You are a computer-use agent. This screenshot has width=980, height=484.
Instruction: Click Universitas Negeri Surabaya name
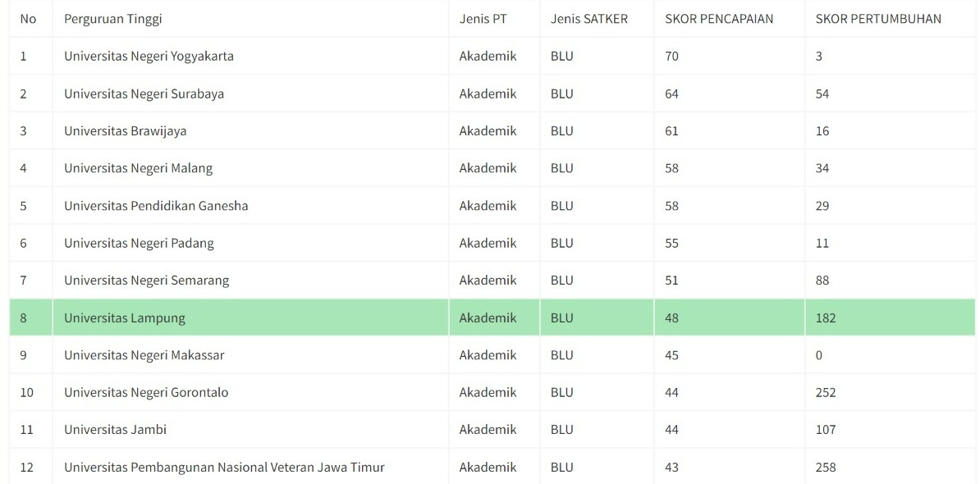point(144,94)
